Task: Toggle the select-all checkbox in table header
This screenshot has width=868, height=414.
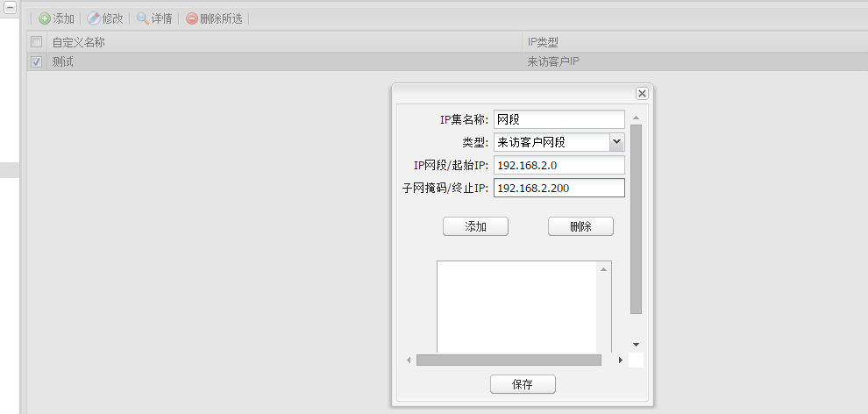Action: pos(36,42)
